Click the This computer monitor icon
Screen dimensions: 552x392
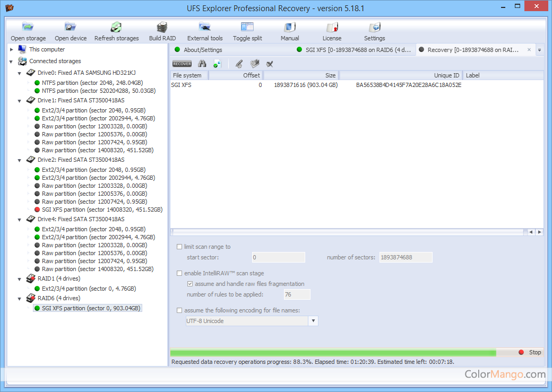pos(22,49)
